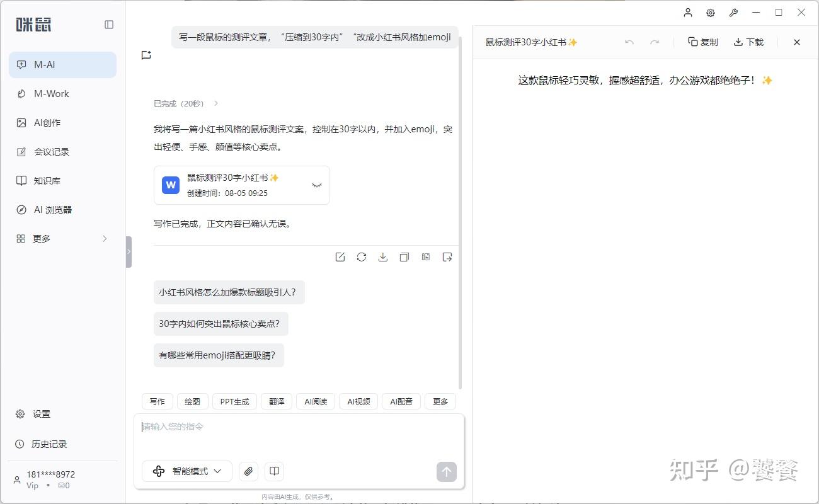Click the edit response icon
Viewport: 819px width, 504px height.
point(340,257)
